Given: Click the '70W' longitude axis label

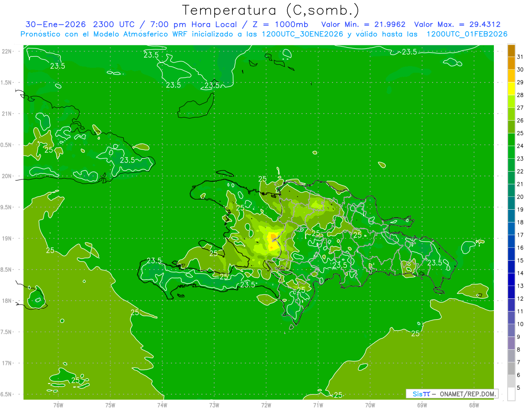Looking at the screenshot, I should (370, 405).
